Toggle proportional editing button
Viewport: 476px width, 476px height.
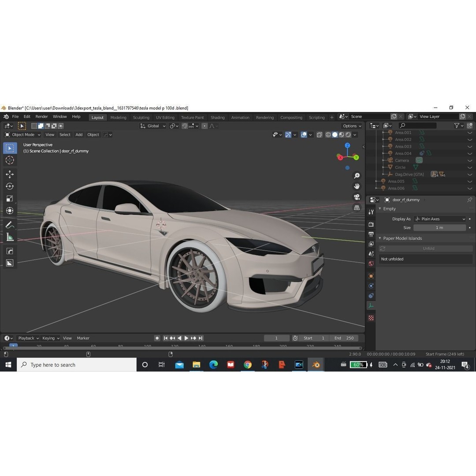click(205, 126)
